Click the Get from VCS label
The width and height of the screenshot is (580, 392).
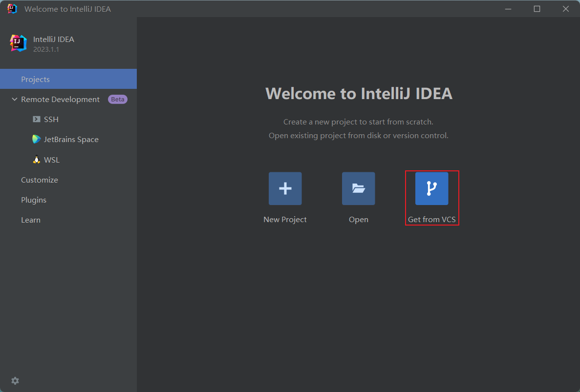tap(431, 220)
